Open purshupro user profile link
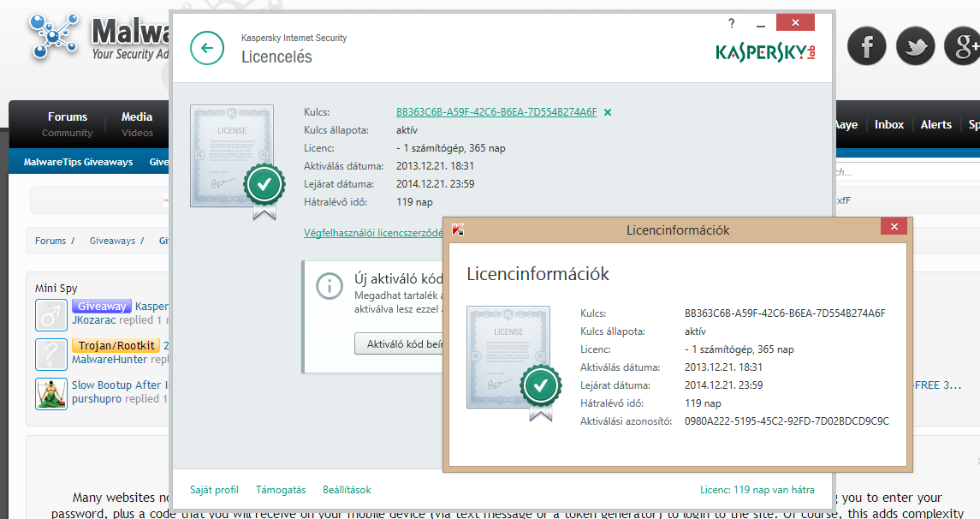The height and width of the screenshot is (519, 980). coord(97,399)
